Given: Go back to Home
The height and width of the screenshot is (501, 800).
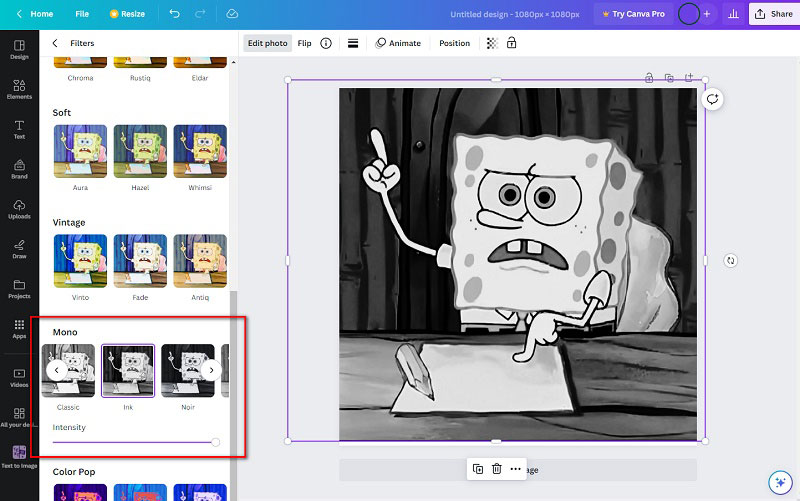Looking at the screenshot, I should pos(35,14).
